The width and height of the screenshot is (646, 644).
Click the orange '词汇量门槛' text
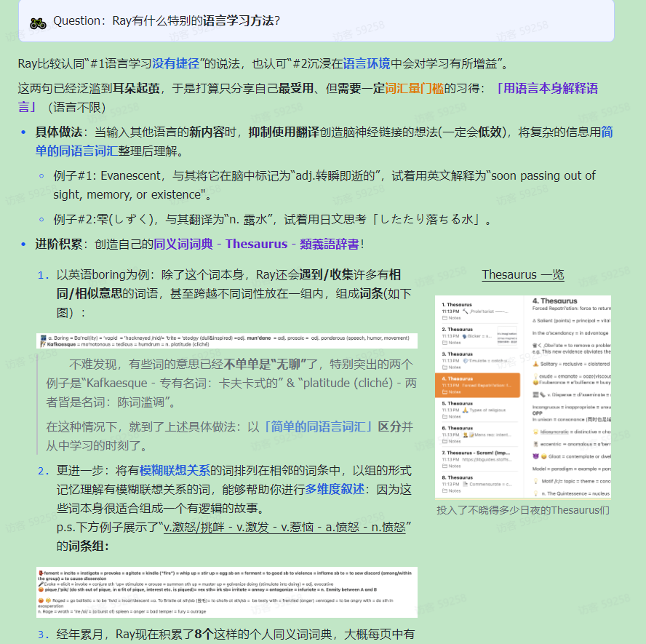point(413,88)
